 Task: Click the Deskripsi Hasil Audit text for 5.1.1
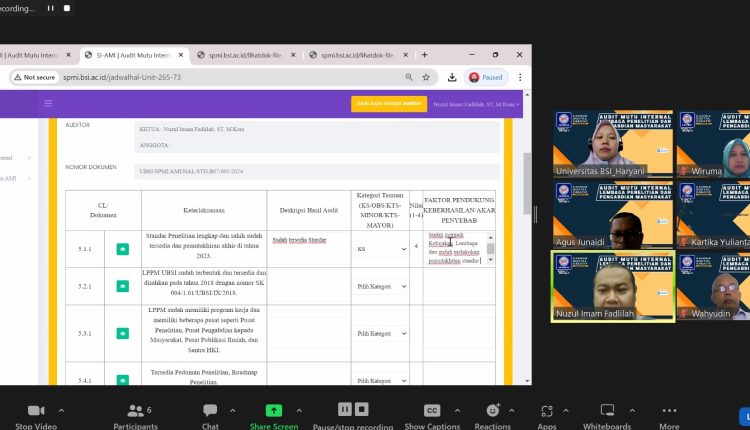click(299, 240)
